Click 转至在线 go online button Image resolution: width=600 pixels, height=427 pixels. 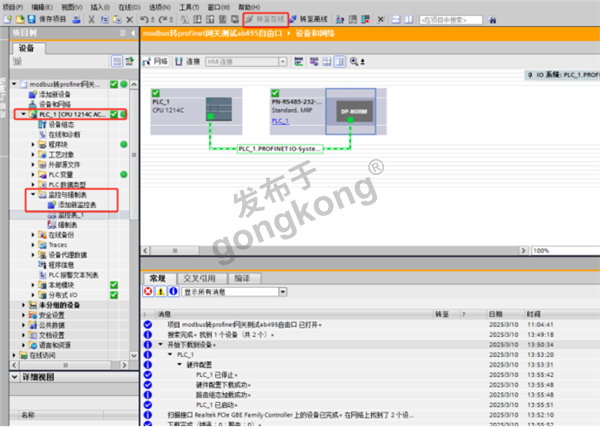click(265, 19)
